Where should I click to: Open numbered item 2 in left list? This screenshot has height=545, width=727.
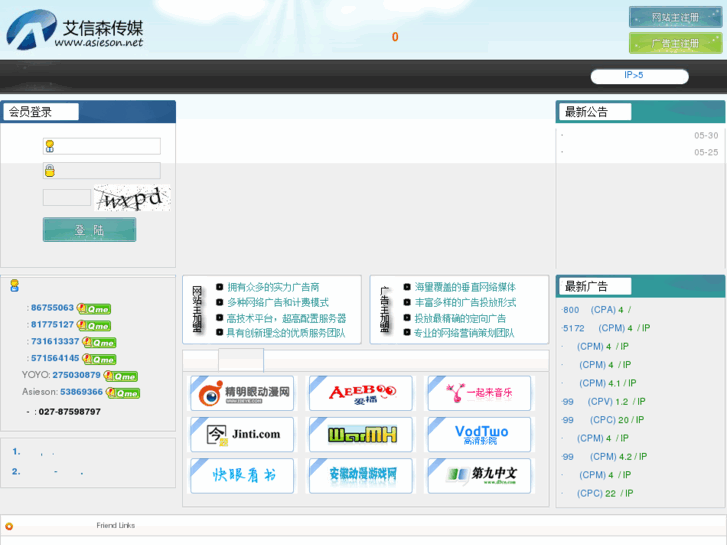(48, 472)
